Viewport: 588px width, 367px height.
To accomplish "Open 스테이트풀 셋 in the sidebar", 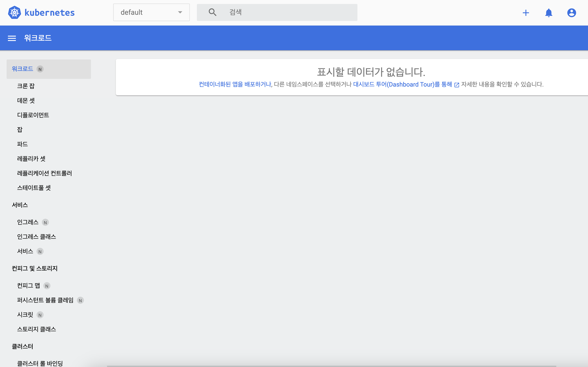I will click(34, 188).
